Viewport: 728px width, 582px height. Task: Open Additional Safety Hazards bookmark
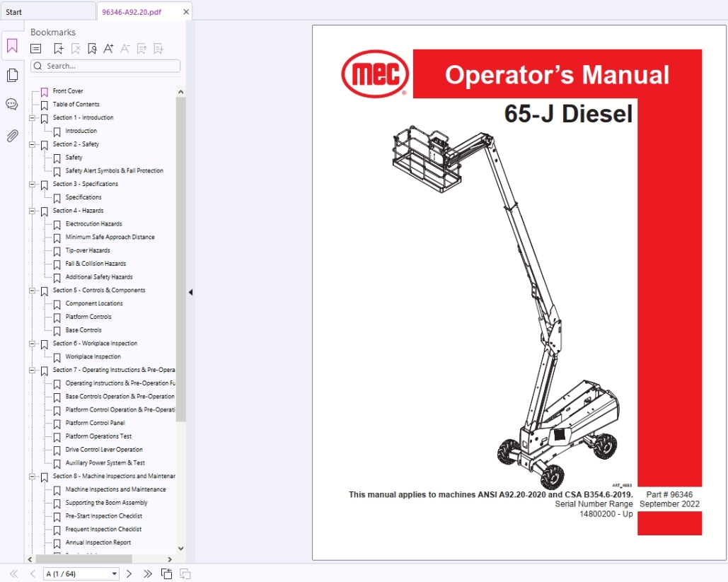click(99, 277)
